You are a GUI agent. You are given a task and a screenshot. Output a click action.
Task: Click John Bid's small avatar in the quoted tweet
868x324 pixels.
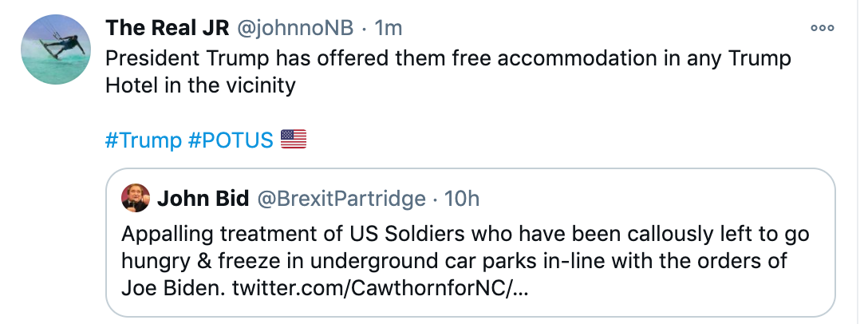(x=136, y=198)
